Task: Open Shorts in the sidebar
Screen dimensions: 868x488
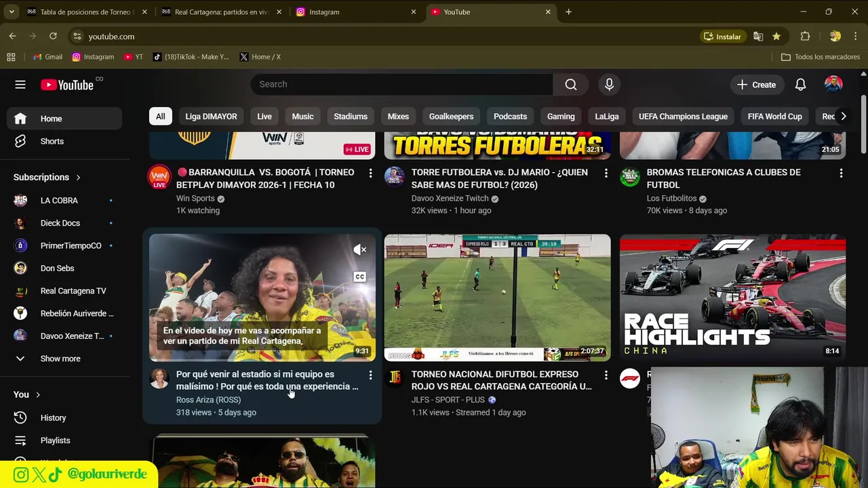Action: pos(64,141)
